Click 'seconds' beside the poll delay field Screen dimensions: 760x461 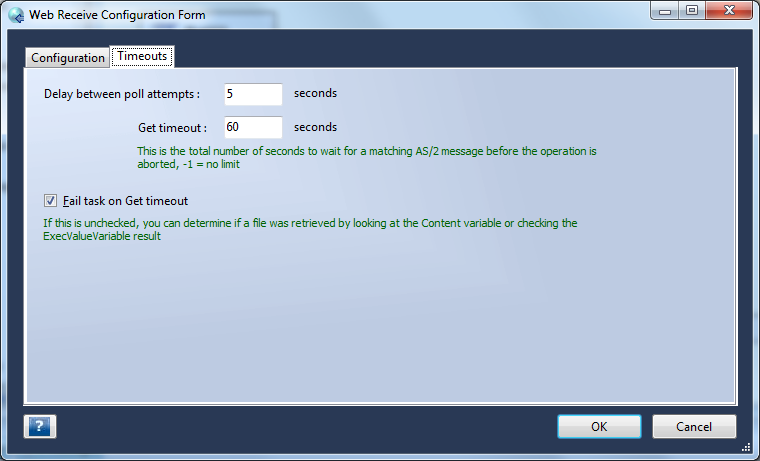click(x=316, y=93)
